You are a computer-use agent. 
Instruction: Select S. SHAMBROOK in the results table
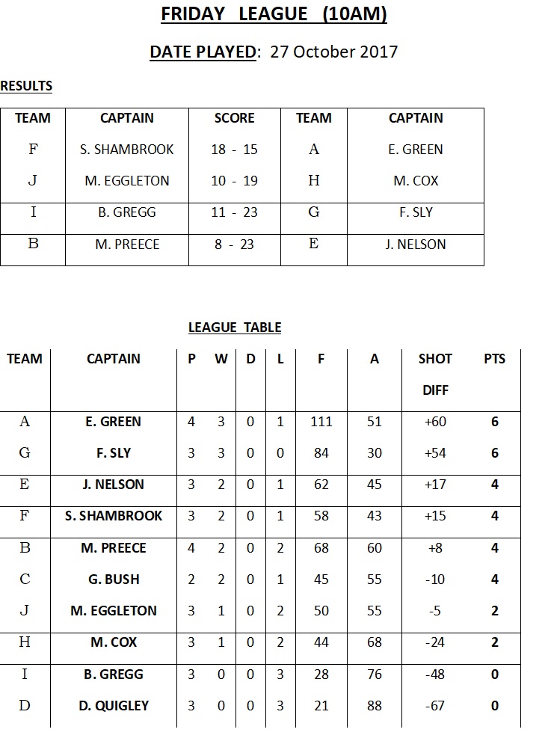(127, 150)
